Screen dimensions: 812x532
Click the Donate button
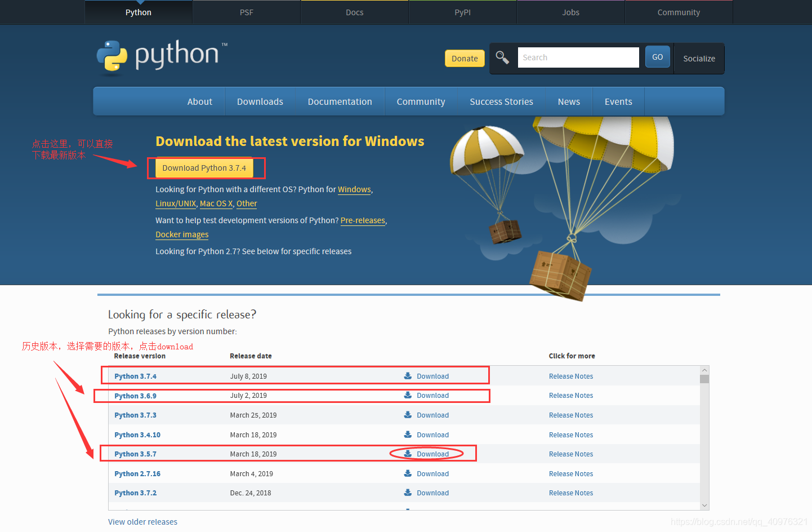465,59
